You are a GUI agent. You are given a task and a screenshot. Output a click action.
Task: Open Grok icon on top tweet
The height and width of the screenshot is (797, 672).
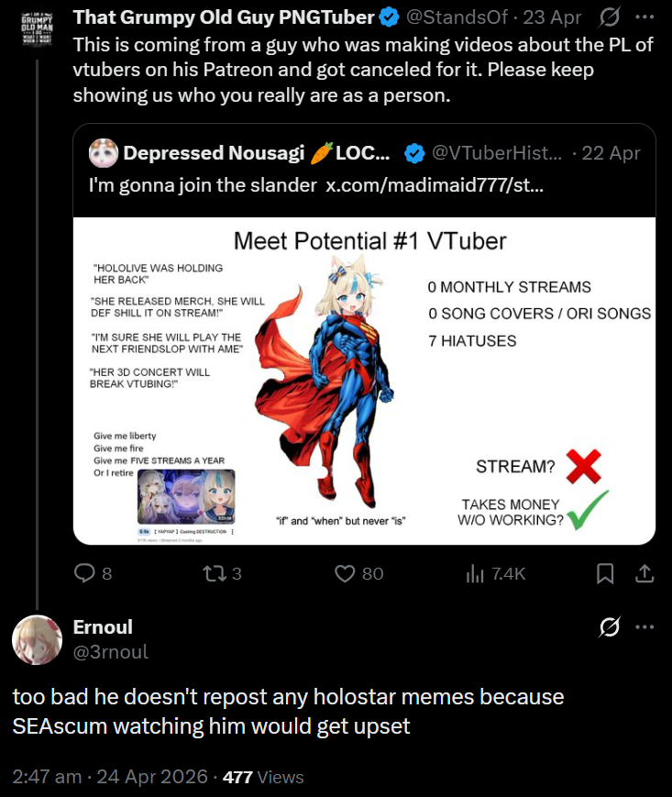(x=609, y=17)
